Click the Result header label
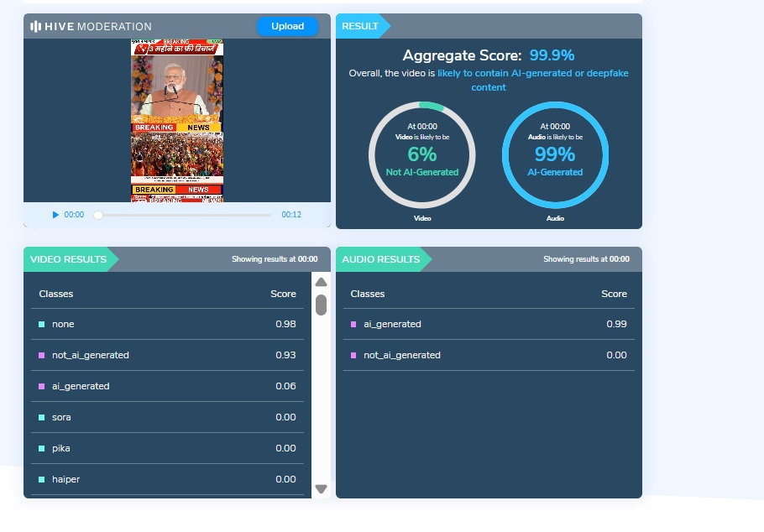 pyautogui.click(x=360, y=26)
